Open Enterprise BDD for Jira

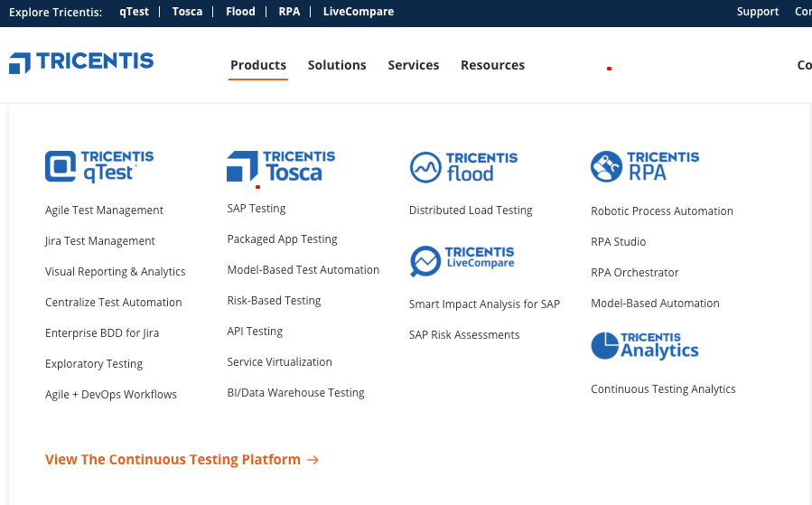pos(102,333)
